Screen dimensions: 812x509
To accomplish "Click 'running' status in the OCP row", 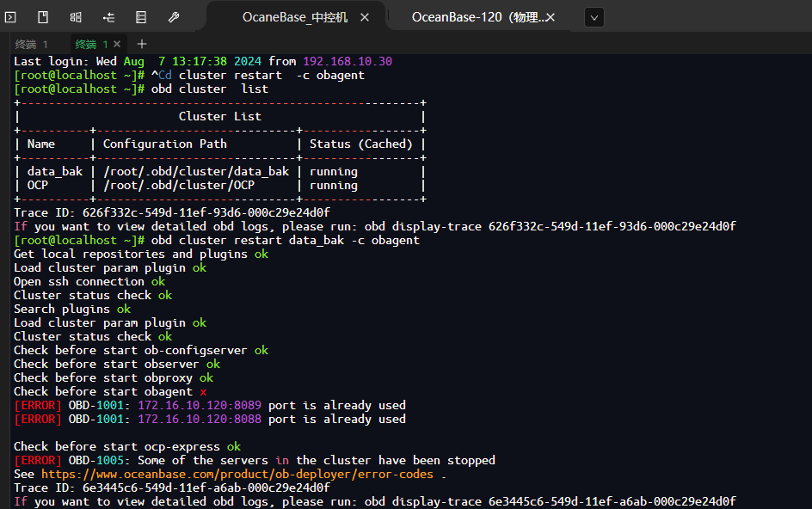I will tap(334, 186).
